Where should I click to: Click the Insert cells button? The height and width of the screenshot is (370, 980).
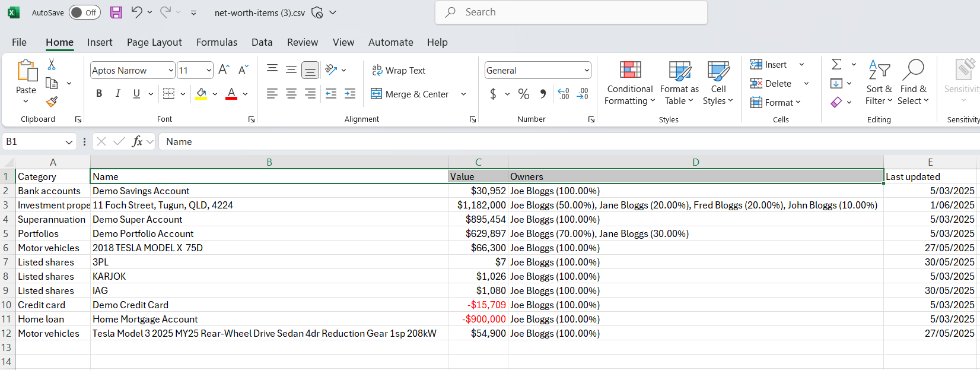pos(769,64)
